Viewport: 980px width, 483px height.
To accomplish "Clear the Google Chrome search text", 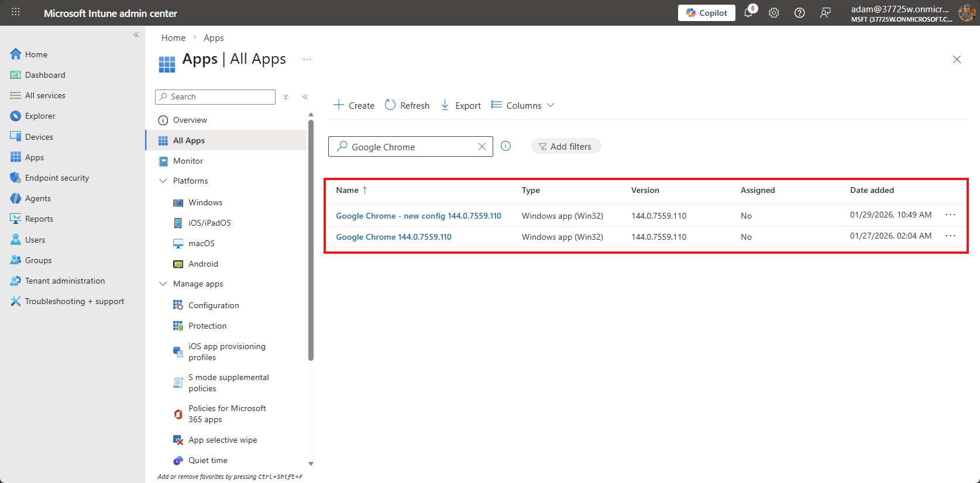I will point(482,147).
